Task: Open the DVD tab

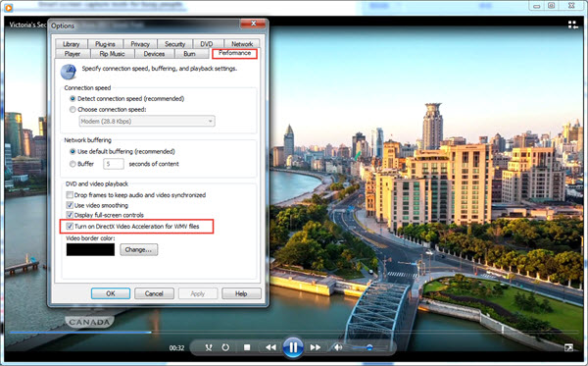Action: point(206,44)
